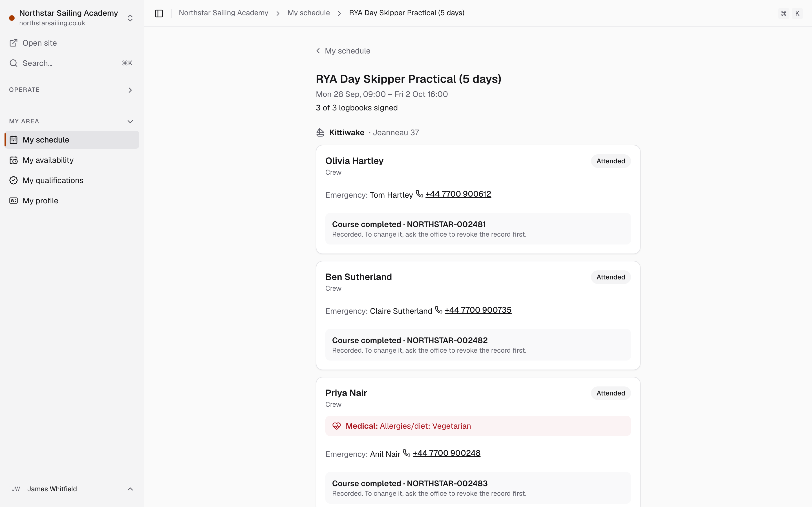Click the My schedule calendar icon
The width and height of the screenshot is (812, 507).
(x=14, y=140)
